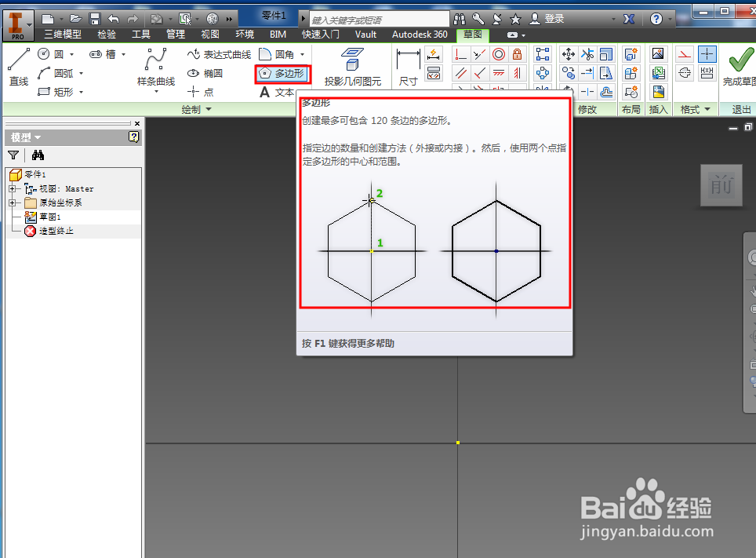Image resolution: width=756 pixels, height=558 pixels.
Task: Switch to the 检验 tab
Action: 107,35
